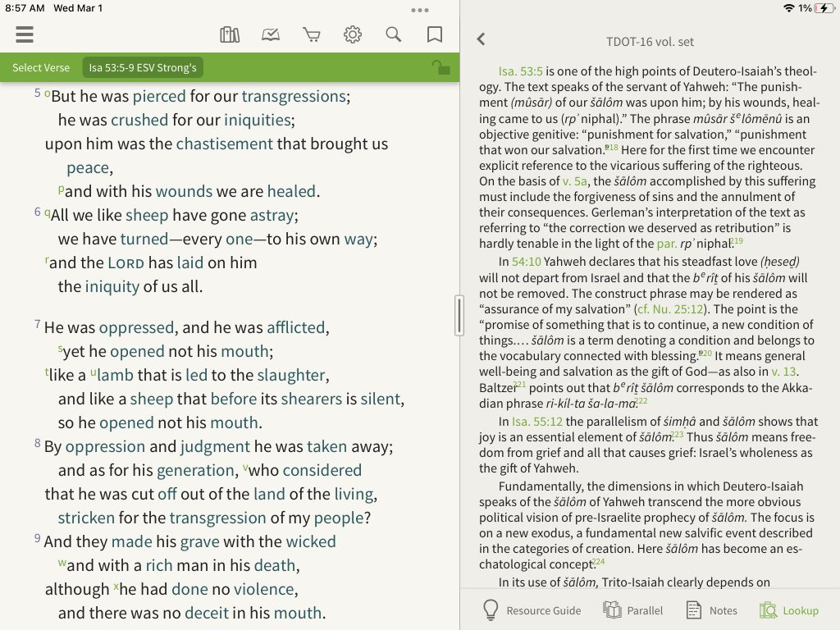Tap the word 'shearers'
This screenshot has width=840, height=630.
tap(311, 399)
